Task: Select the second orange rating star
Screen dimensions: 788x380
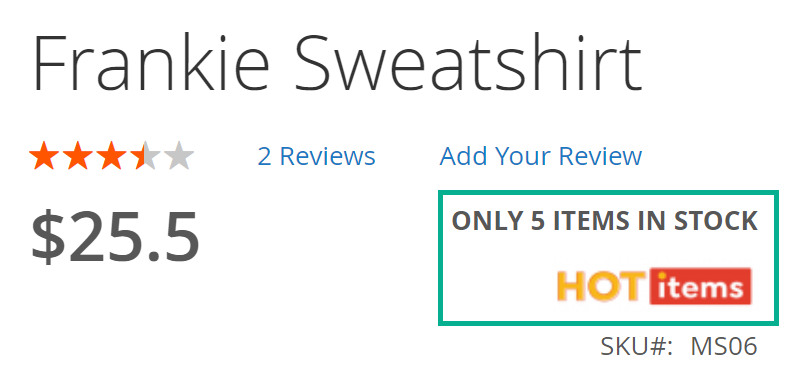Action: point(77,155)
